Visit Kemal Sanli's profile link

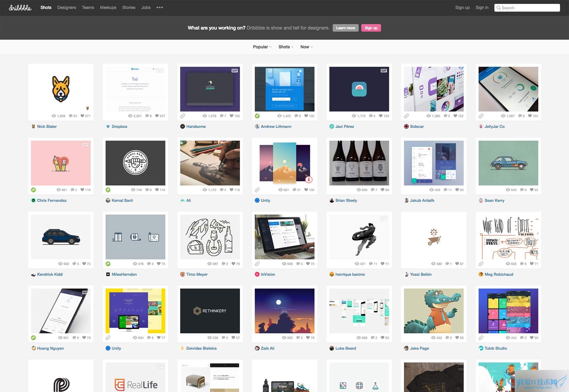point(122,200)
